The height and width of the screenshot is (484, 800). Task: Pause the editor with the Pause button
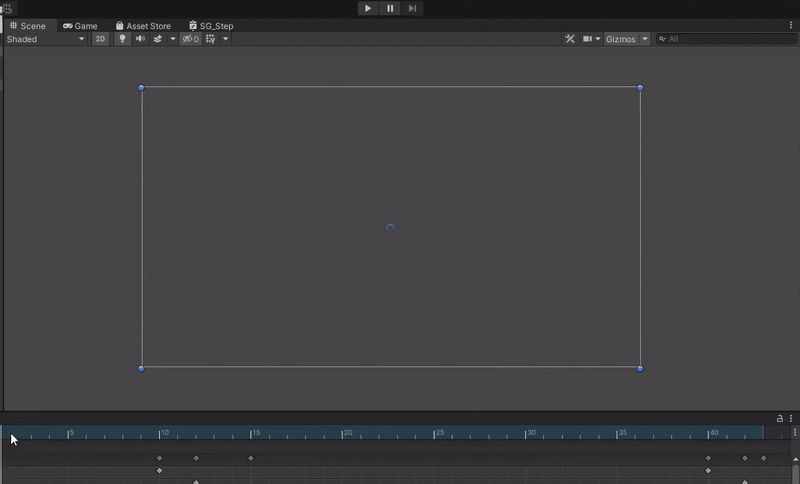coord(390,8)
